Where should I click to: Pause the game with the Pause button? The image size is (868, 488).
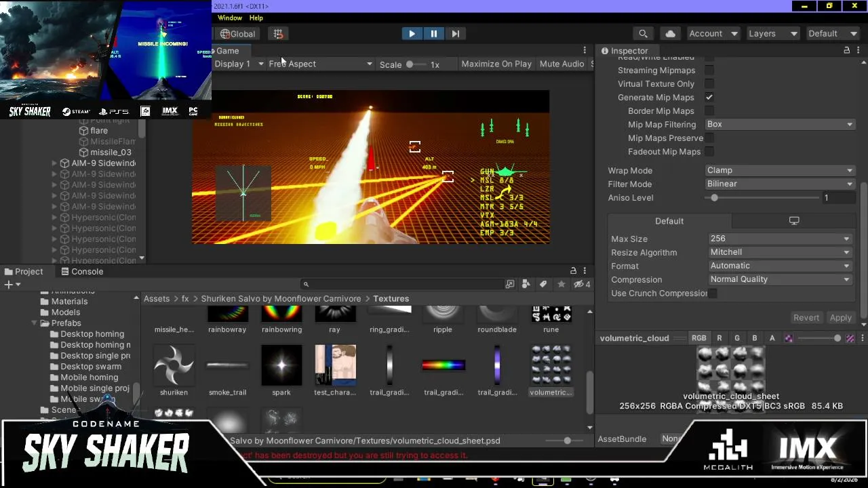(434, 33)
